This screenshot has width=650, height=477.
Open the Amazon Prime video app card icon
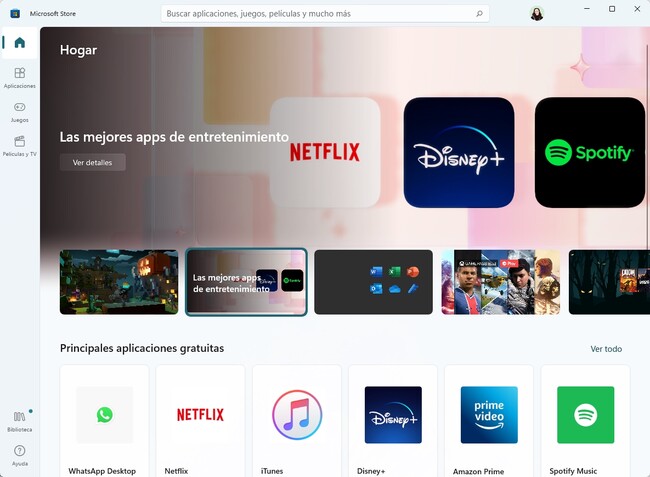pos(489,415)
